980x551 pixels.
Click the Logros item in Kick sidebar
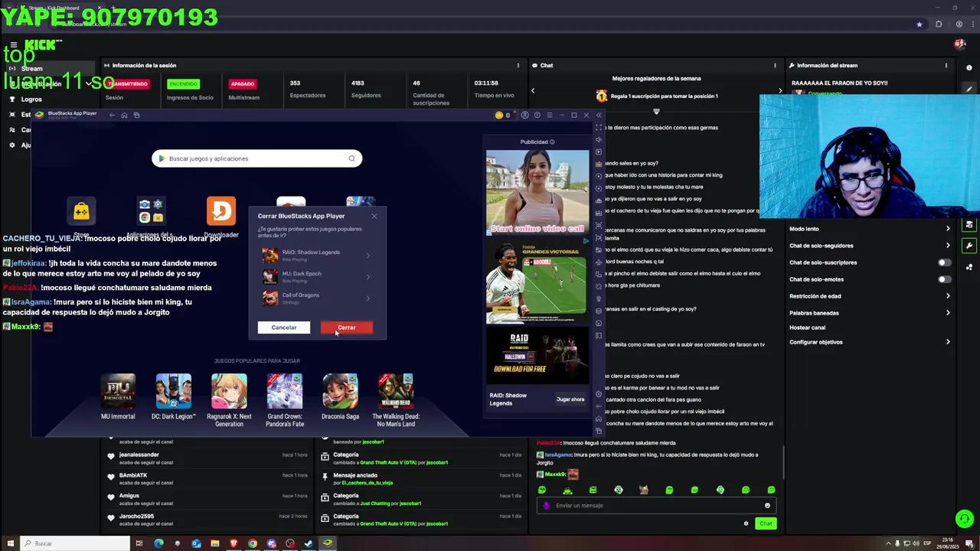(x=31, y=99)
